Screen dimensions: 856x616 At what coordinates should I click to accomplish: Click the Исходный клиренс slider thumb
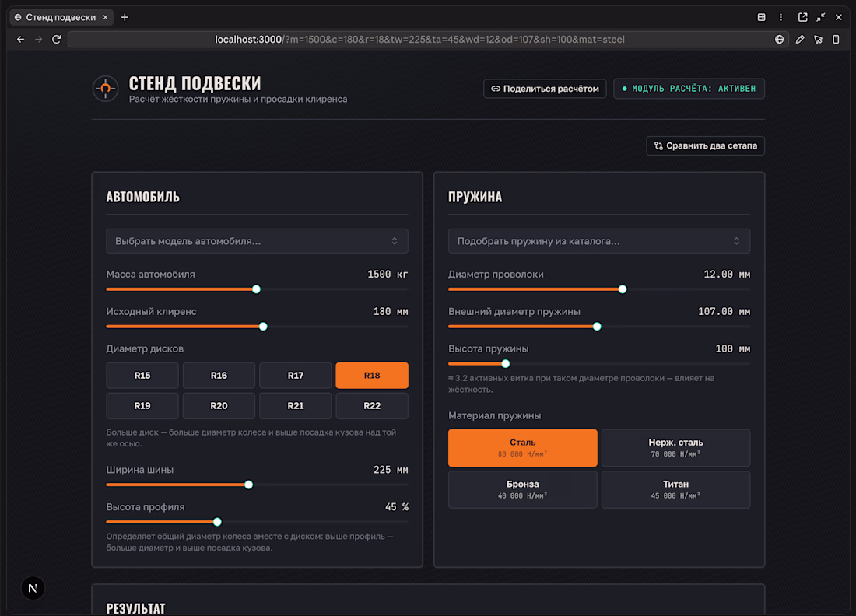click(263, 327)
